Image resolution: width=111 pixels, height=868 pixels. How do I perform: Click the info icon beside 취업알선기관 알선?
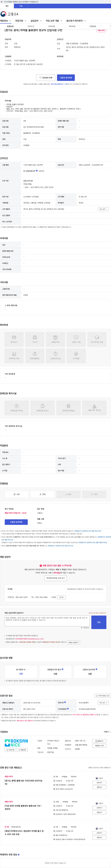tap(62, 669)
